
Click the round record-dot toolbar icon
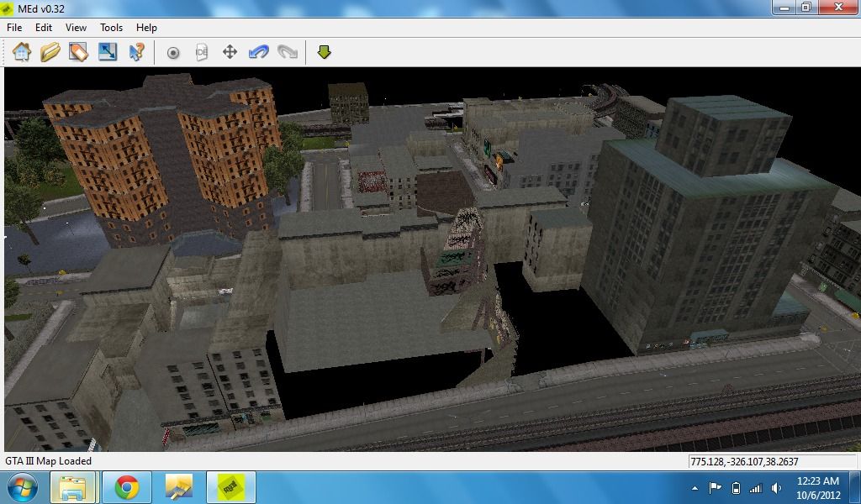pos(173,53)
